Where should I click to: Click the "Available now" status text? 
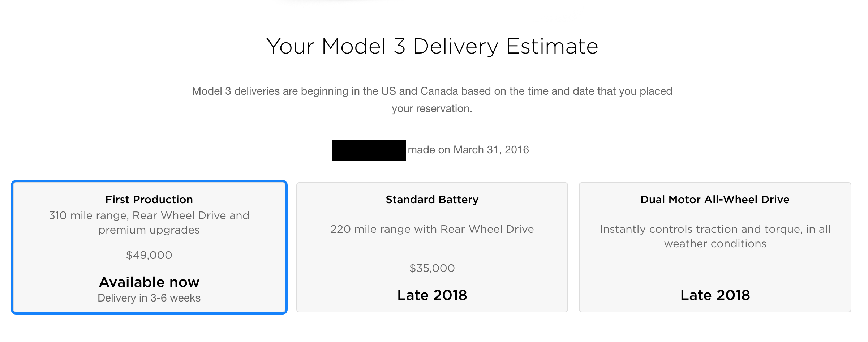(149, 282)
